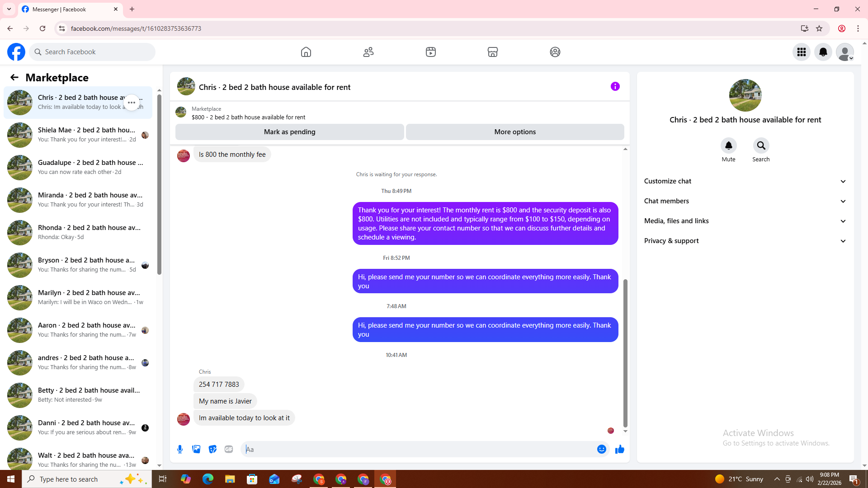Open Marketplace storefront icon in top navigation

(x=493, y=52)
